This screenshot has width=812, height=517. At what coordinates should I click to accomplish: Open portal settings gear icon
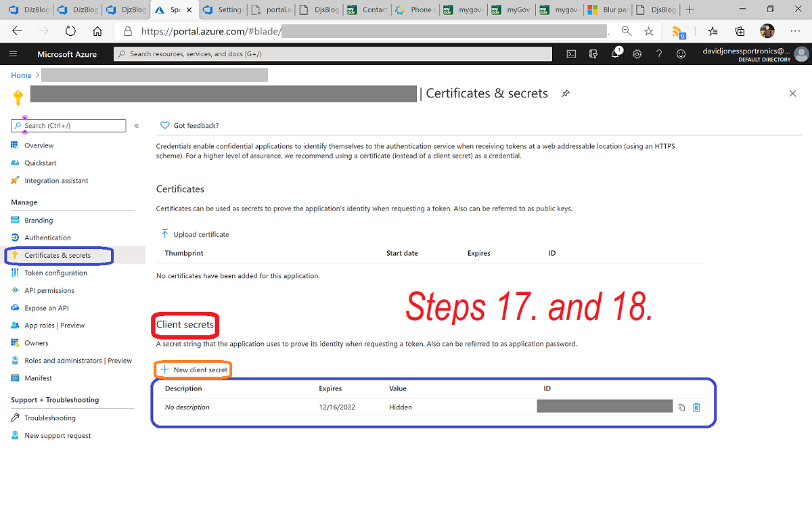click(x=637, y=54)
